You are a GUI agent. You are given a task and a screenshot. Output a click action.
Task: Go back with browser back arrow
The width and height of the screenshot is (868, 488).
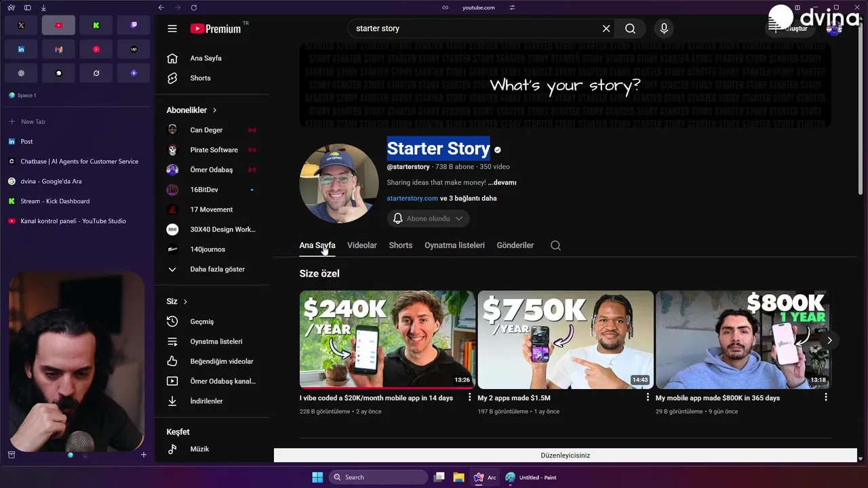coord(161,7)
